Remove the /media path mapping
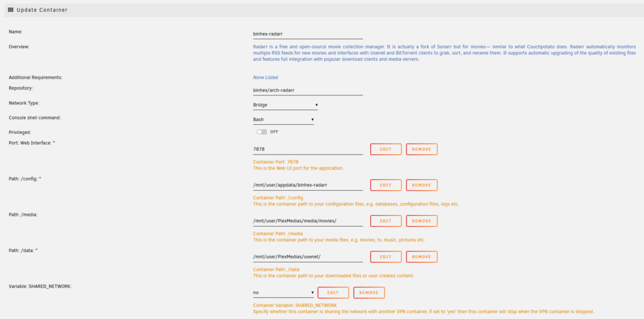The width and height of the screenshot is (644, 319). coord(422,221)
